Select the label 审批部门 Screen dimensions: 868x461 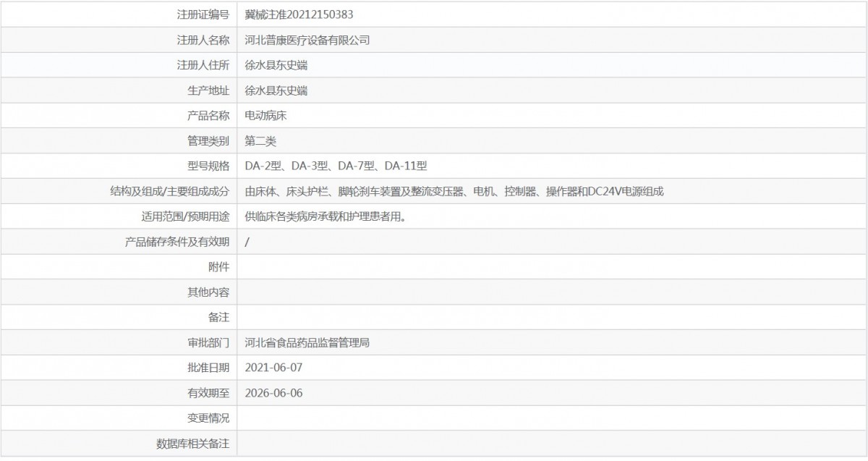tap(208, 342)
